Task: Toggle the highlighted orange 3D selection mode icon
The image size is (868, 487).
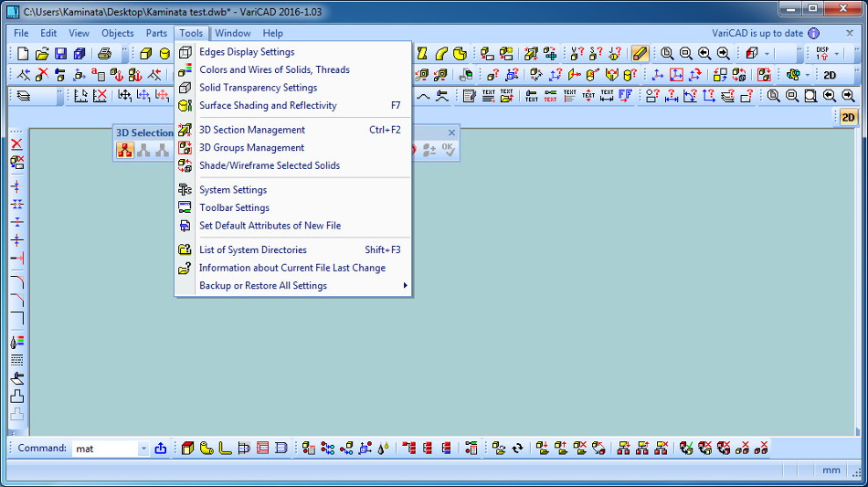Action: pos(125,150)
